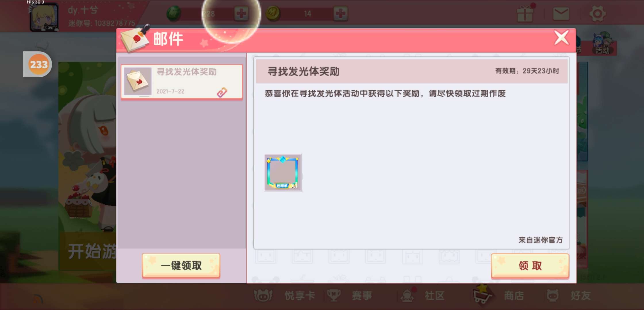This screenshot has width=644, height=310.
Task: Click the 领取 claim button
Action: point(530,266)
